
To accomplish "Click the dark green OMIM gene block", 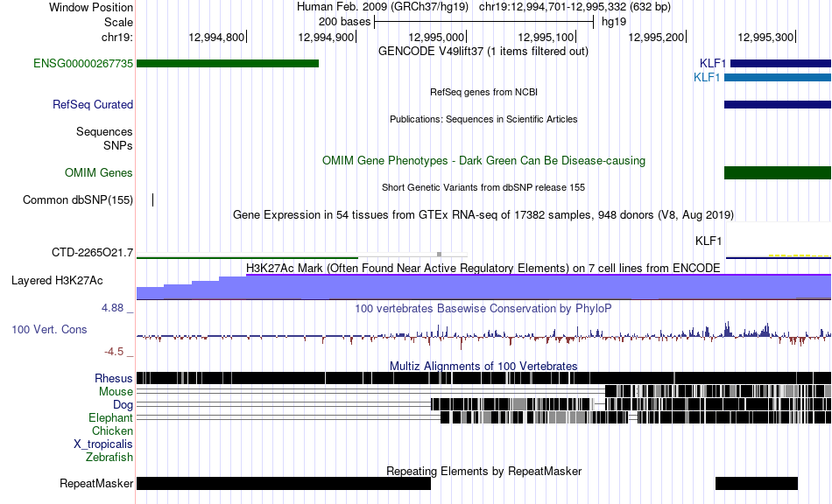I will coord(778,172).
